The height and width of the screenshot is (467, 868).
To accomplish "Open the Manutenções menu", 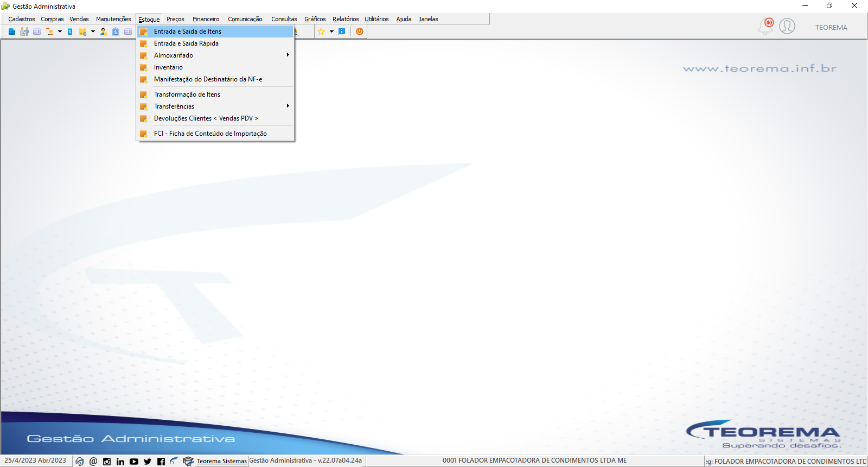I will (x=113, y=19).
